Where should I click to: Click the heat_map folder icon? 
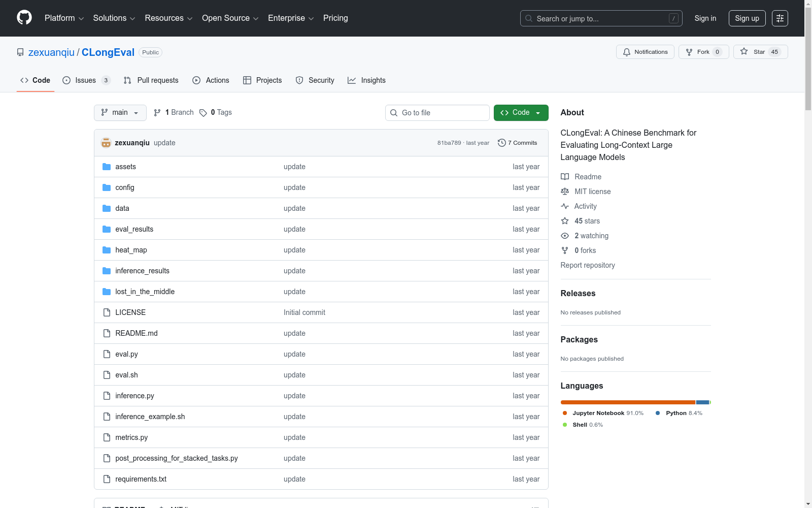(x=107, y=250)
